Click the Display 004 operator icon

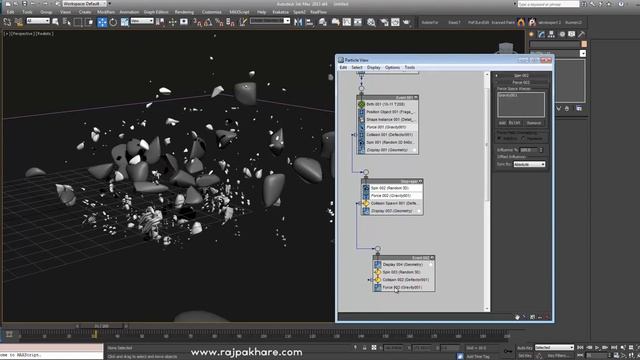(x=378, y=264)
